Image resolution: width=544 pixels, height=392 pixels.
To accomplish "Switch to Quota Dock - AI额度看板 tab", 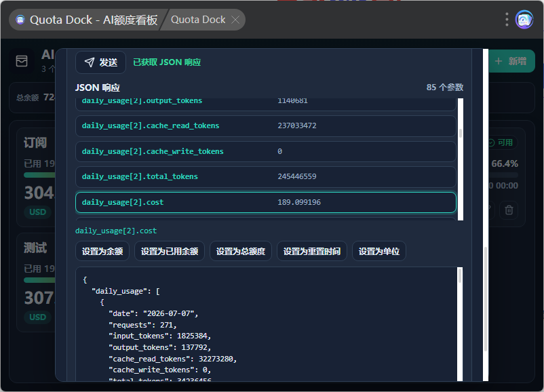I will point(87,20).
